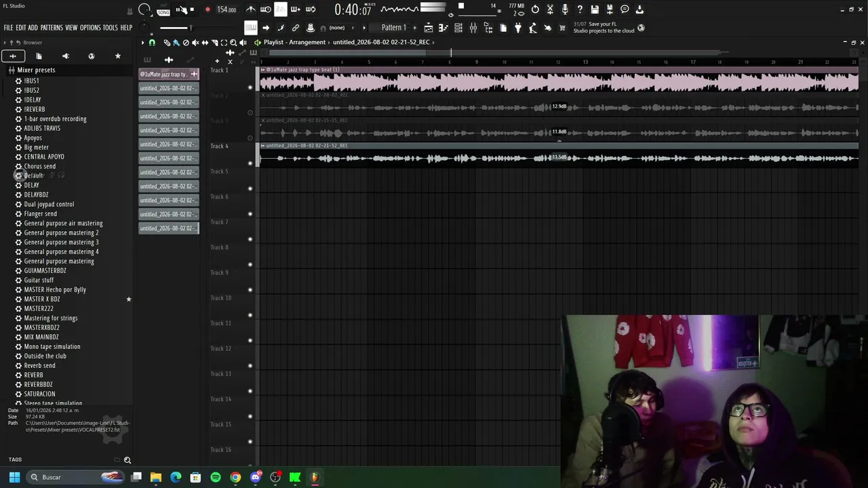
Task: Open the PATTERNS menu
Action: [x=52, y=28]
